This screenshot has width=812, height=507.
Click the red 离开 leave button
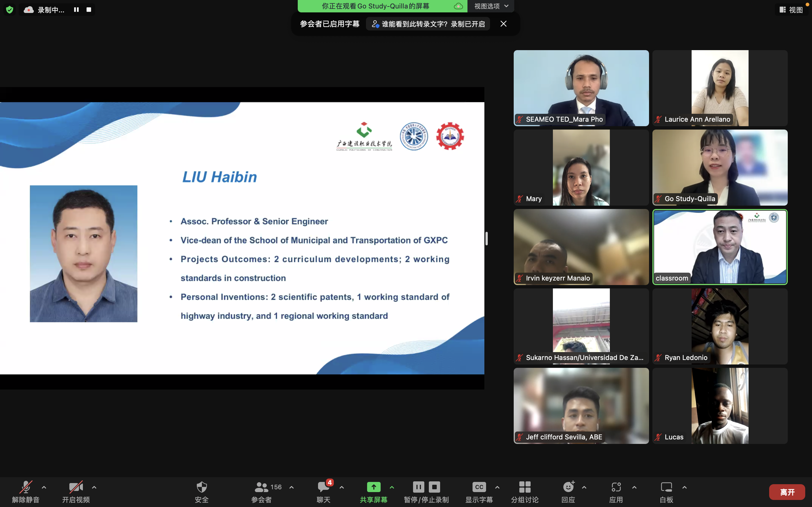click(787, 492)
